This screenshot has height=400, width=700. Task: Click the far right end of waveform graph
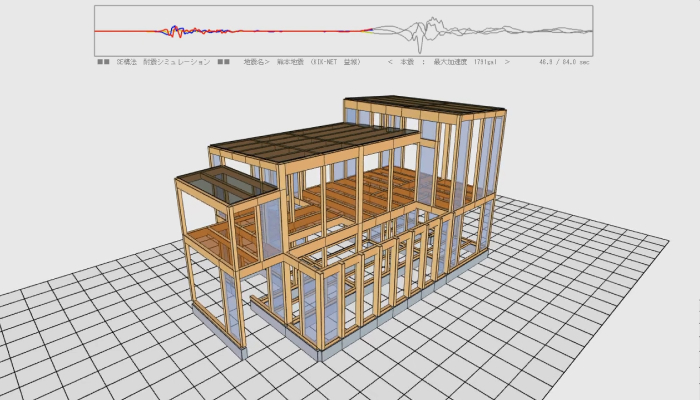[589, 31]
